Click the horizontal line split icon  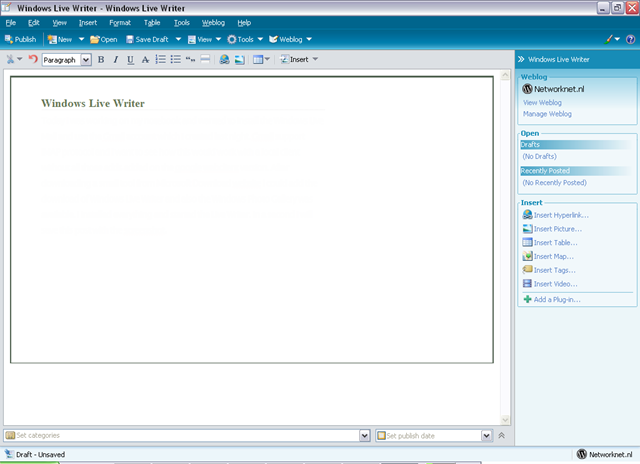pyautogui.click(x=205, y=60)
